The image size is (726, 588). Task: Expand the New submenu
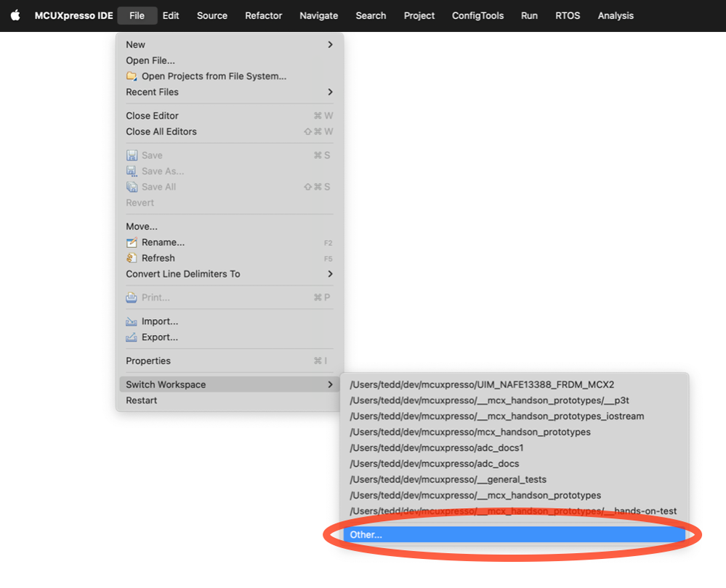click(x=229, y=44)
